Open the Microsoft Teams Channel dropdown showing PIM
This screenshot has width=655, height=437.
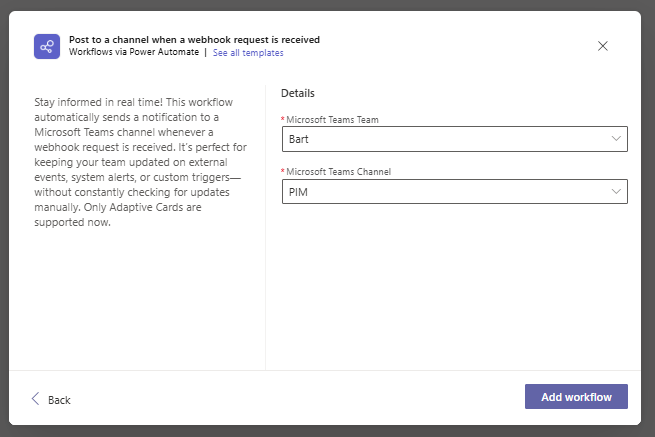[454, 192]
